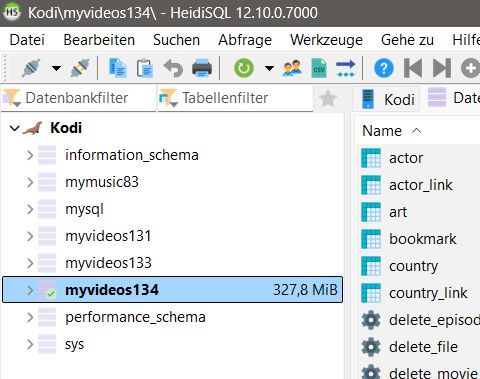Click the delete_file gear icon
Viewport: 480px width, 379px height.
tap(371, 347)
